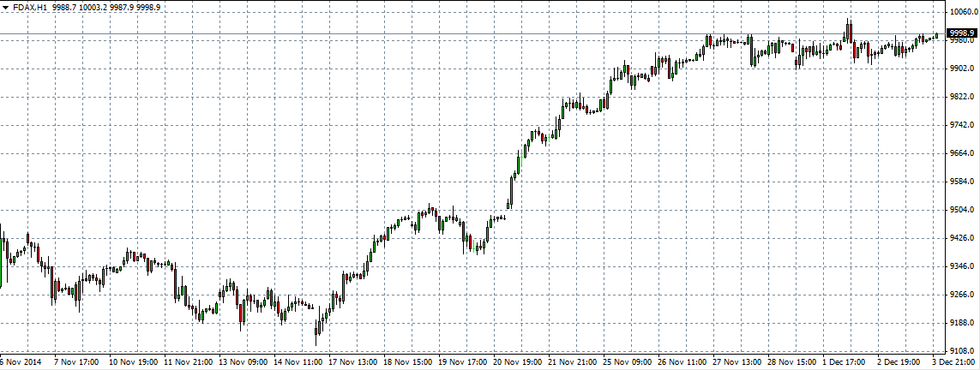Open the triangle menu beside FDAX,H1

(x=5, y=7)
